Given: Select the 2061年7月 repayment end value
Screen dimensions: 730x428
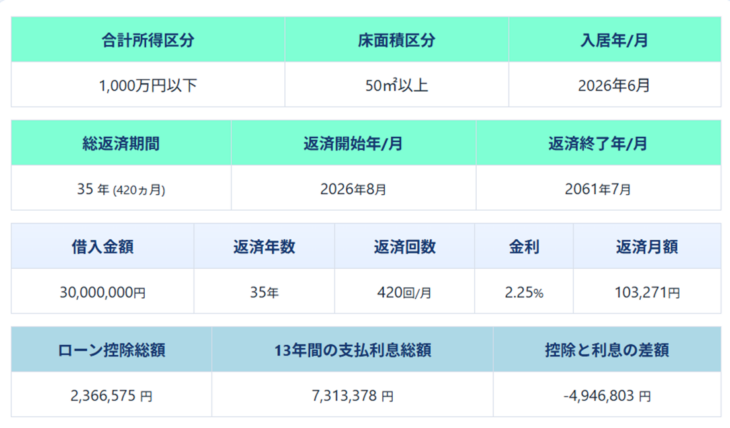Looking at the screenshot, I should 598,188.
